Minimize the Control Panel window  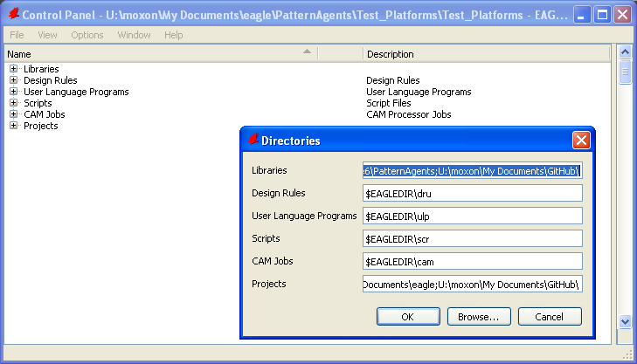(x=582, y=15)
